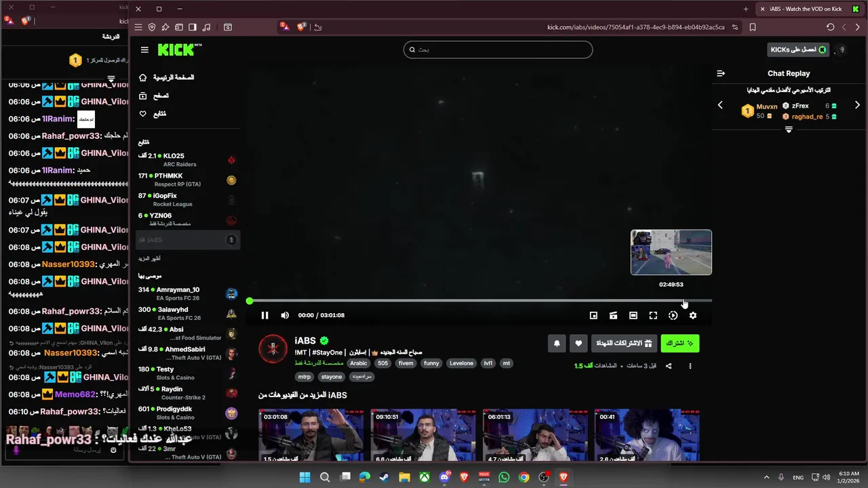Click Get KICKs button

[799, 49]
